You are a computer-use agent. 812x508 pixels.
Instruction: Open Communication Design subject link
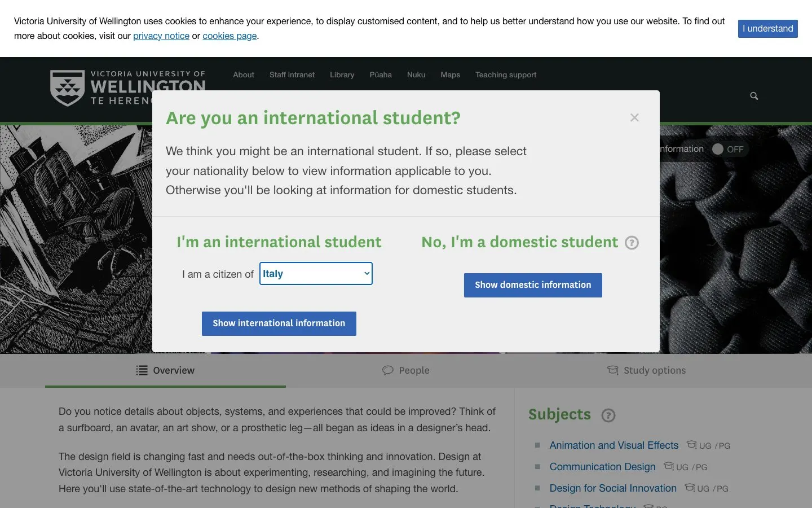point(603,467)
